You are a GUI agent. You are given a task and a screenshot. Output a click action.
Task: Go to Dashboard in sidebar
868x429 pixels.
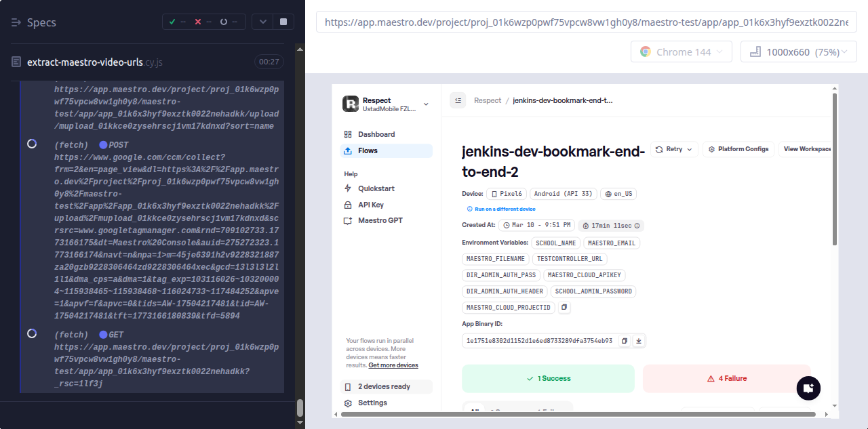click(376, 134)
